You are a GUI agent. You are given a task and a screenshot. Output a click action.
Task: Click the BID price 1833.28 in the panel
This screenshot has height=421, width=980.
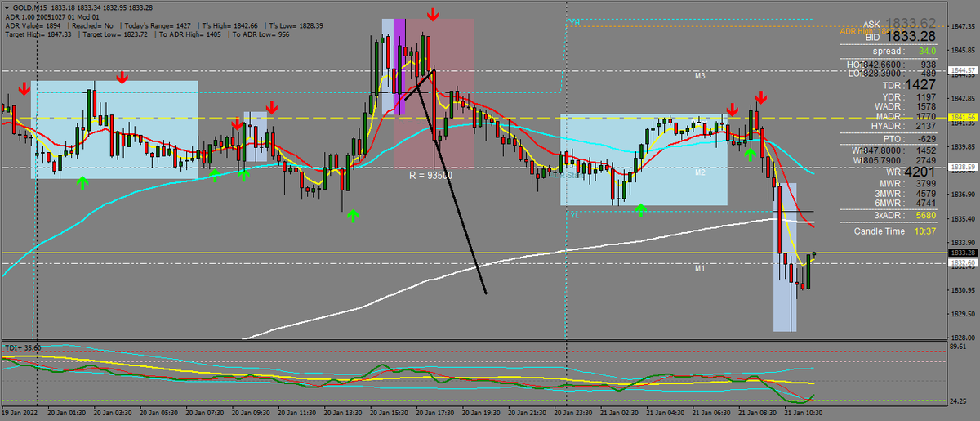click(x=912, y=37)
